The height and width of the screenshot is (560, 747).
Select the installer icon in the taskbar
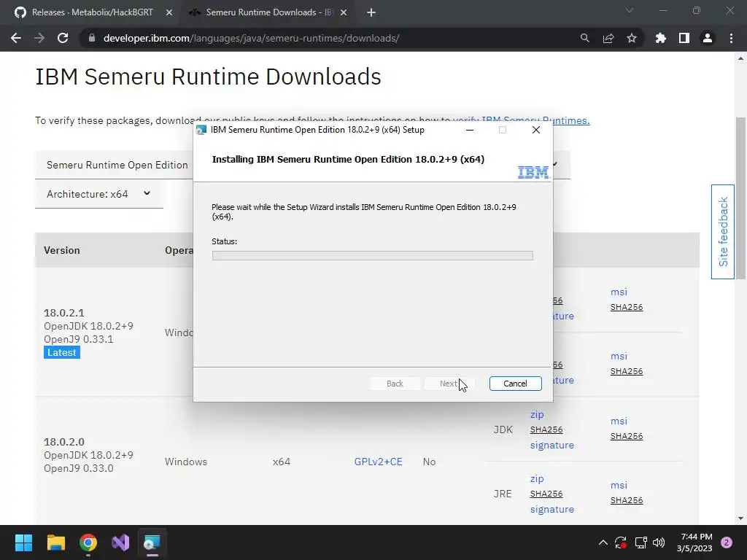pos(152,542)
